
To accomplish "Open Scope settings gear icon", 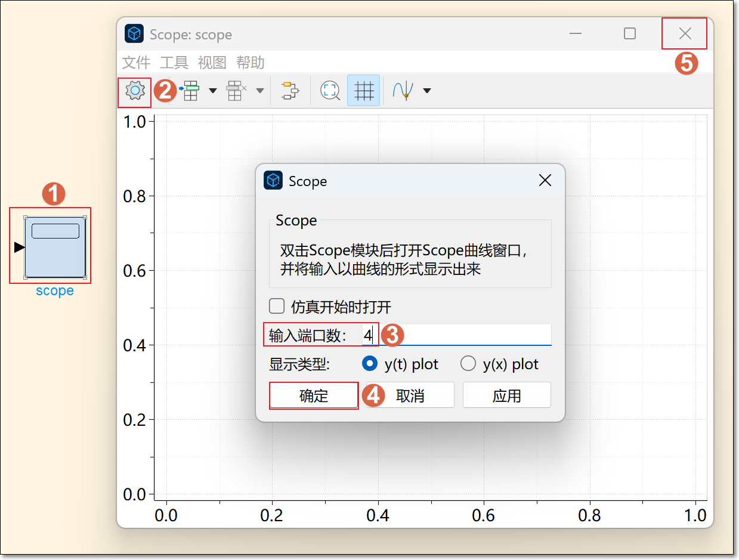I will 135,91.
